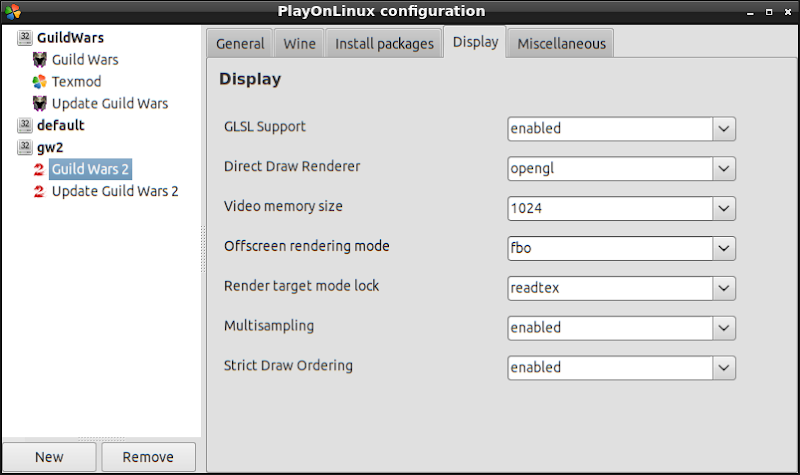
Task: Maximize the PlayOnLinux configuration window
Action: tap(769, 12)
